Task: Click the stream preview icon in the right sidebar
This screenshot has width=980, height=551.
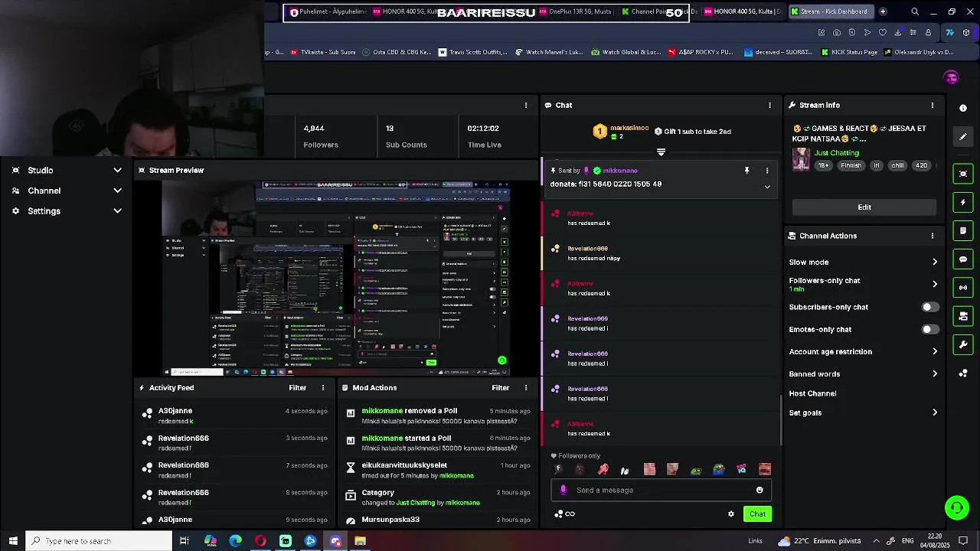Action: pos(963,174)
